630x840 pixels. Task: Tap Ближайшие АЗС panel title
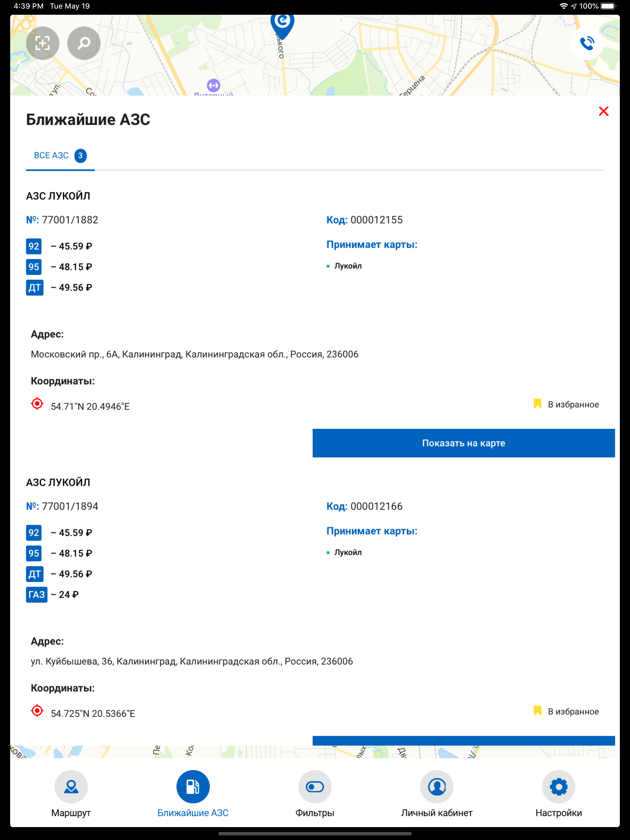click(x=88, y=120)
